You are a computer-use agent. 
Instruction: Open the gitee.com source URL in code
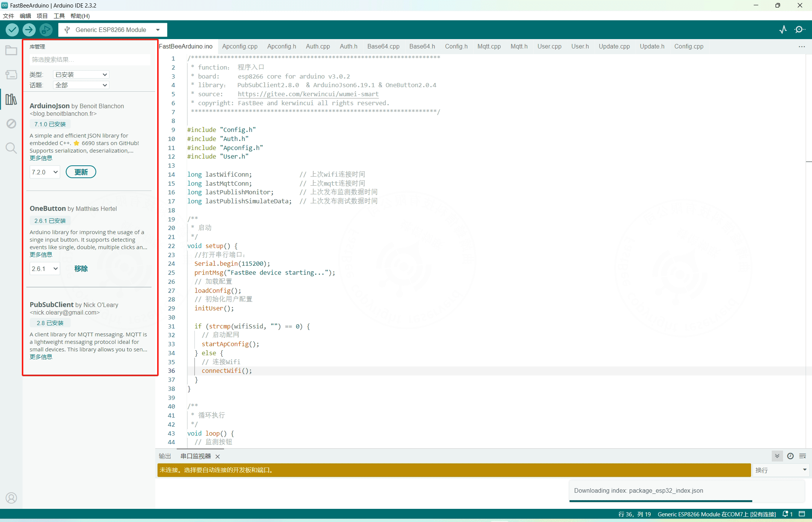coord(308,94)
